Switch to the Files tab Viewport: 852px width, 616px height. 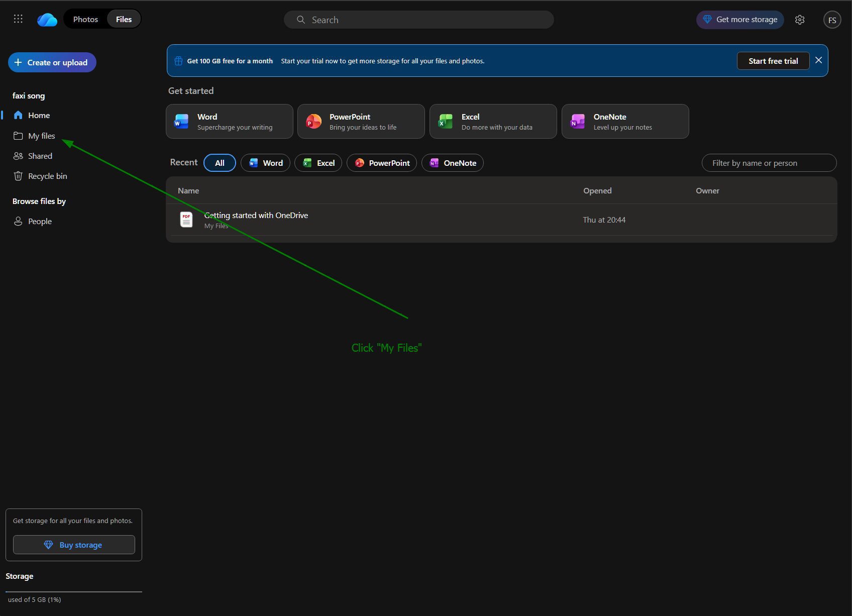(124, 19)
